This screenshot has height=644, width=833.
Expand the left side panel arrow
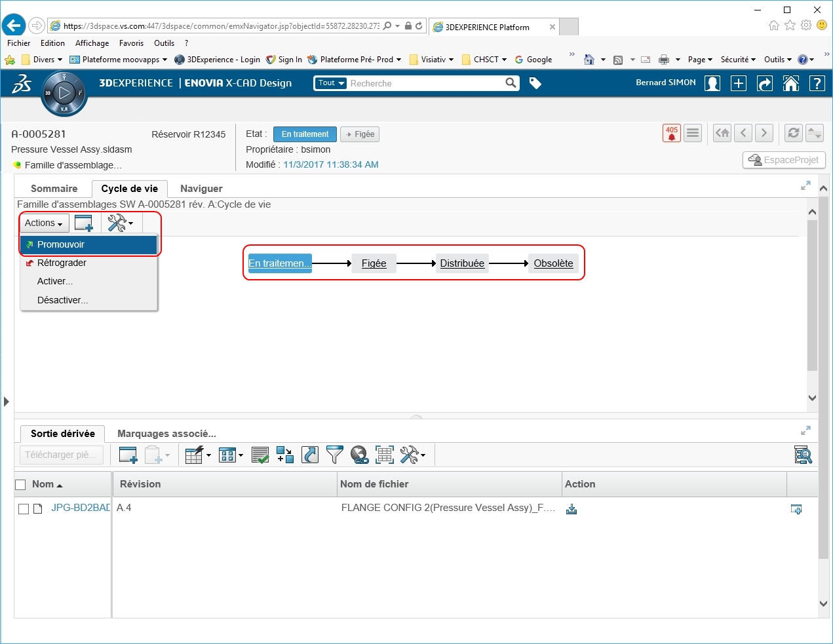[7, 402]
